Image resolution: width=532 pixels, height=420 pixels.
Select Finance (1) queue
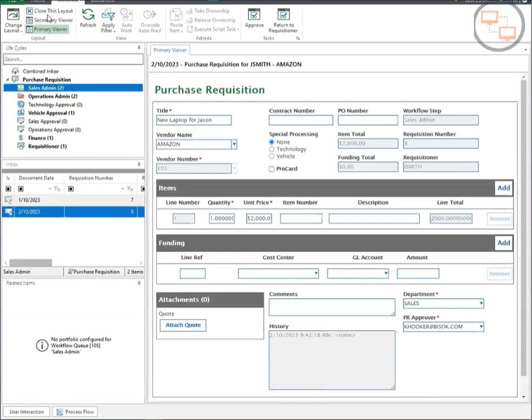pos(41,138)
